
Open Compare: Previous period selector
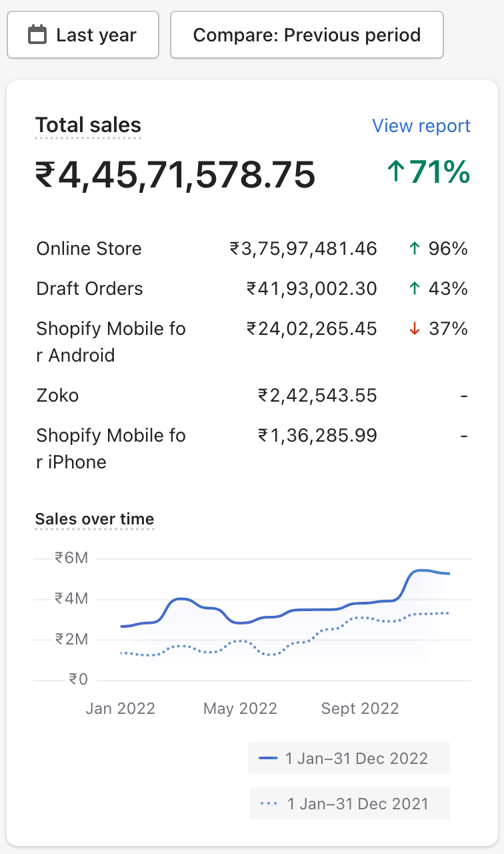tap(307, 35)
